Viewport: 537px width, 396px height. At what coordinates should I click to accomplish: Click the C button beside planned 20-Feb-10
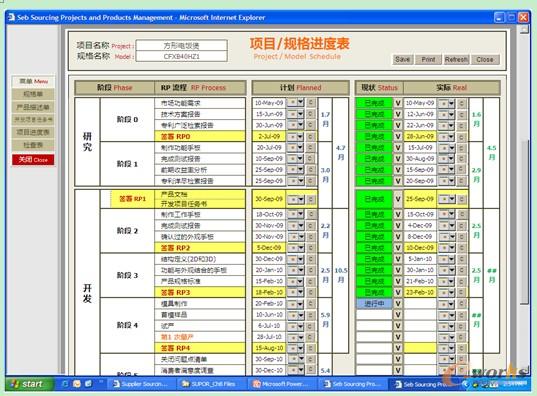coord(310,304)
